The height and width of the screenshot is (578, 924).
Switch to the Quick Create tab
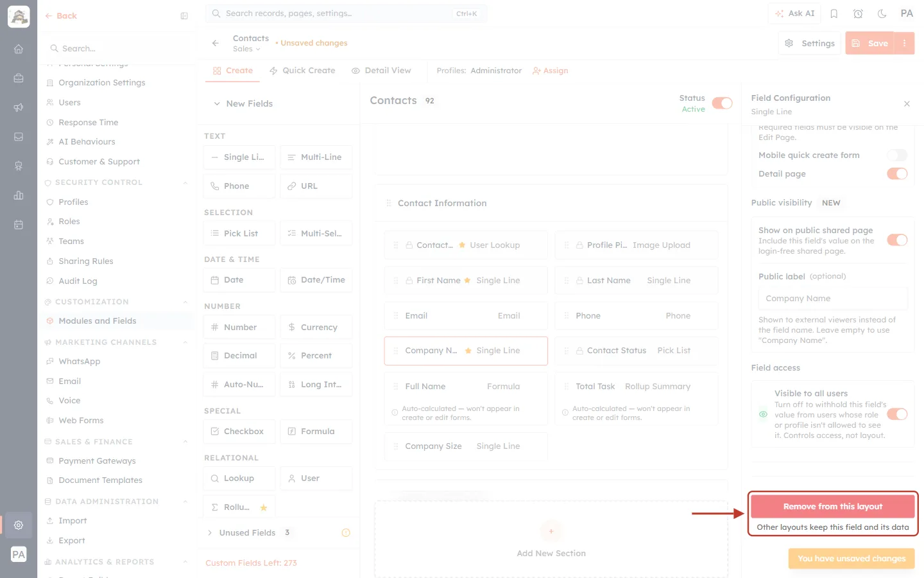[302, 71]
